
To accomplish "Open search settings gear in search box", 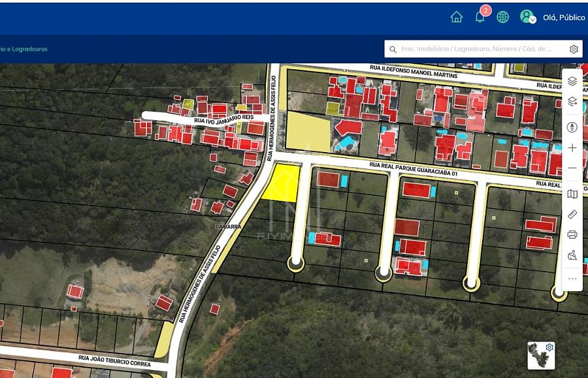I will [x=574, y=49].
